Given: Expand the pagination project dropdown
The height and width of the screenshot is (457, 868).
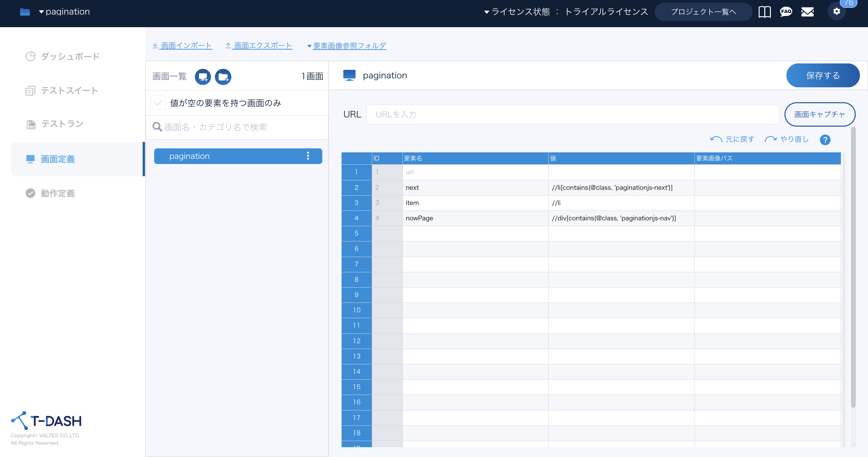Looking at the screenshot, I should (x=64, y=12).
